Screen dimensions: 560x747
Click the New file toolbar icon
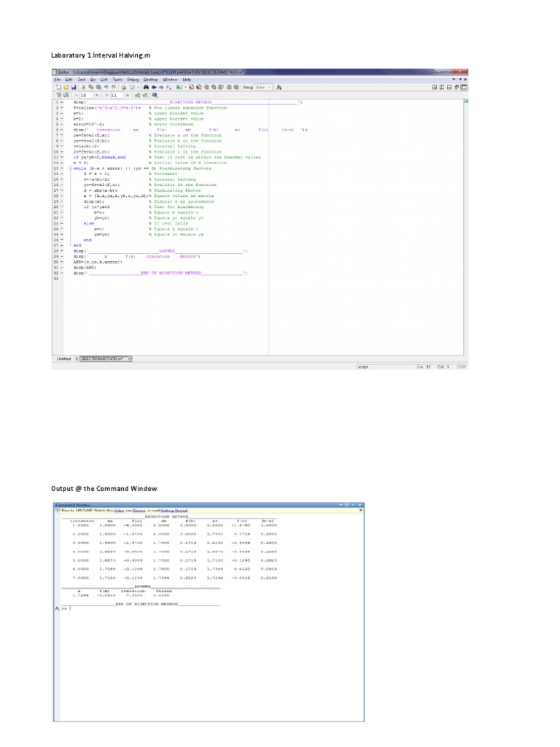coord(58,88)
